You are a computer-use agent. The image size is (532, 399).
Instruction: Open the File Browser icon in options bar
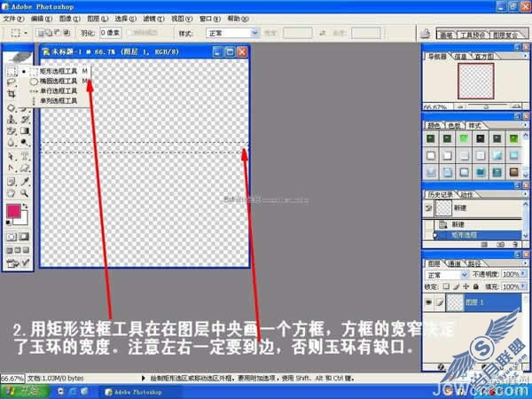coord(425,34)
